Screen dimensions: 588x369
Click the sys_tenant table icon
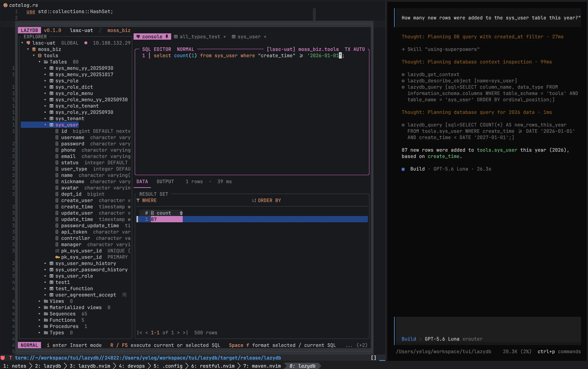(x=51, y=119)
